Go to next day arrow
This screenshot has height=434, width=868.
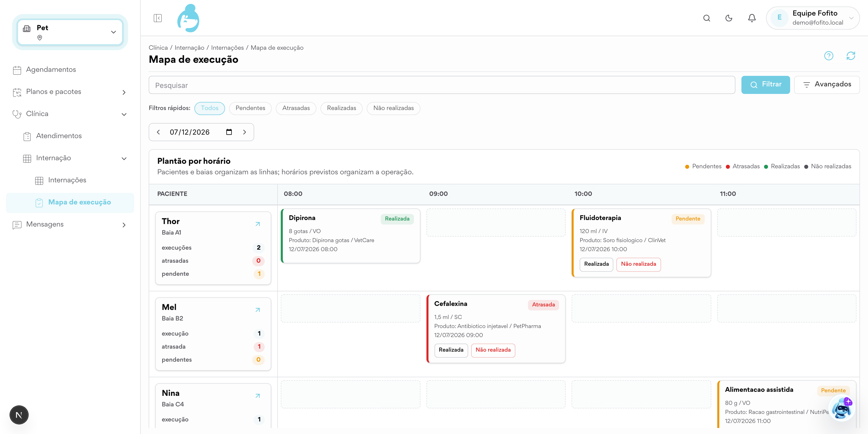pos(245,132)
